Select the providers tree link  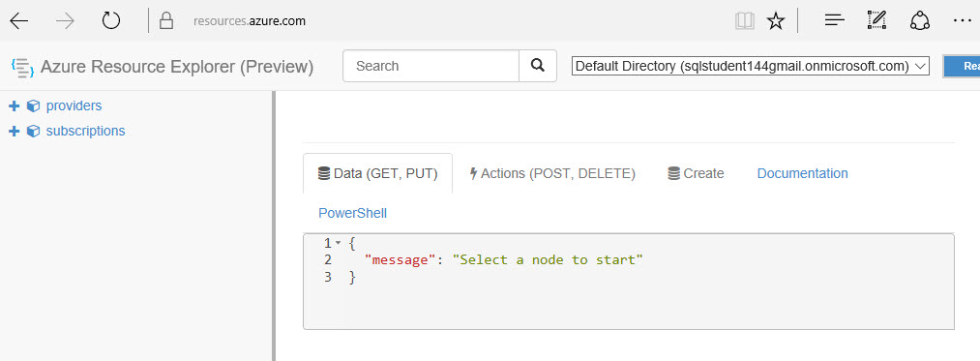pos(74,105)
